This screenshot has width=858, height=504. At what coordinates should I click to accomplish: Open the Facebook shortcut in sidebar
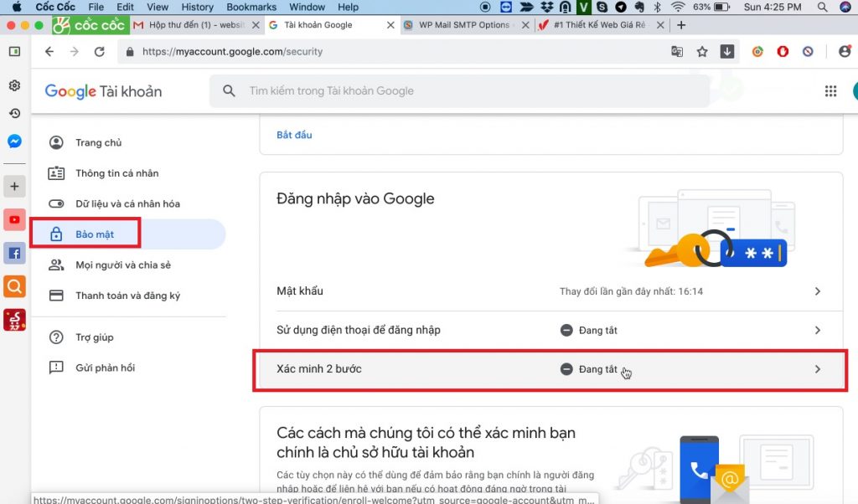[14, 253]
